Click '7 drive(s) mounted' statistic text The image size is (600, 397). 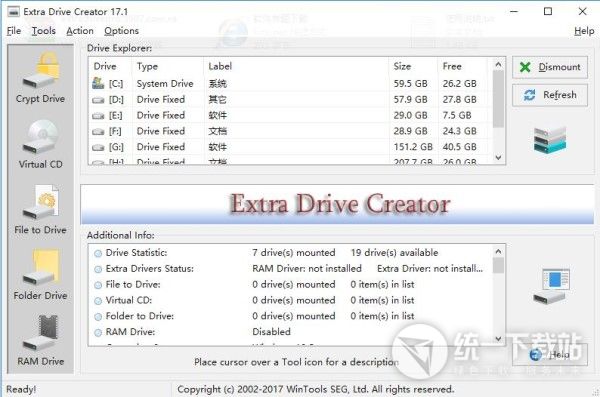click(x=293, y=253)
